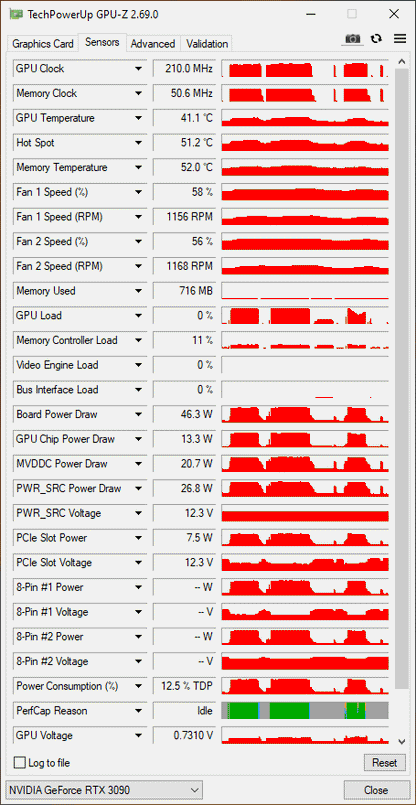Open the PerfCap Reason dropdown arrow
The width and height of the screenshot is (416, 805).
tap(138, 711)
